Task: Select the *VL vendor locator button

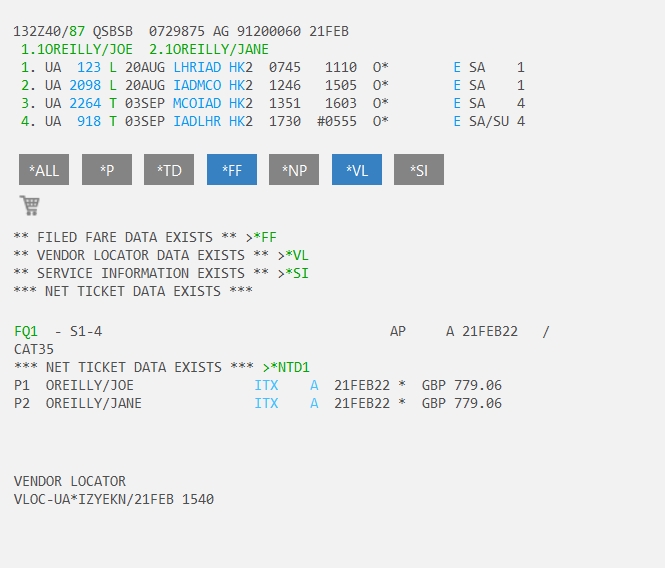Action: [357, 170]
